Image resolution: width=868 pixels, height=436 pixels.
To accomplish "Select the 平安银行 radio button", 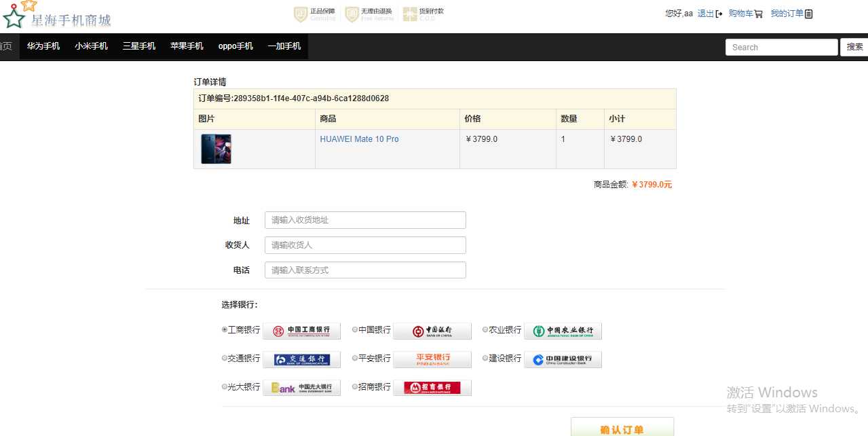I will point(355,358).
